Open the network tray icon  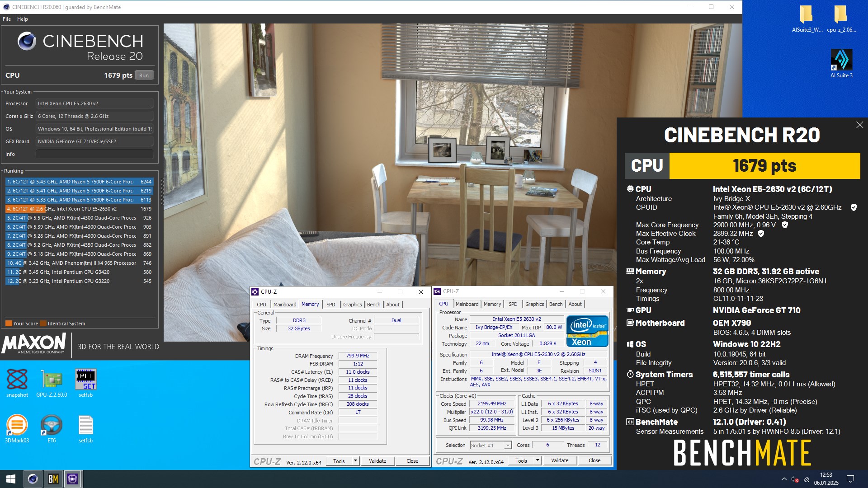(x=806, y=479)
